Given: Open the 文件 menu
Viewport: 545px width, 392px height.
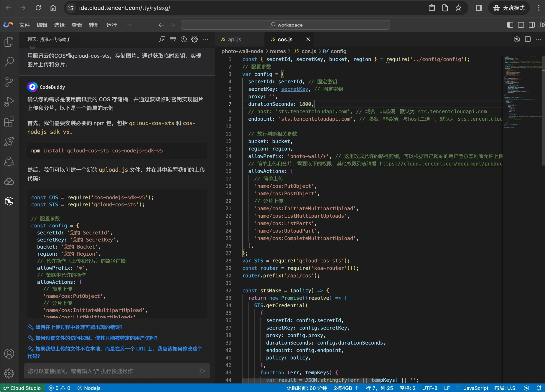Looking at the screenshot, I should [x=24, y=25].
